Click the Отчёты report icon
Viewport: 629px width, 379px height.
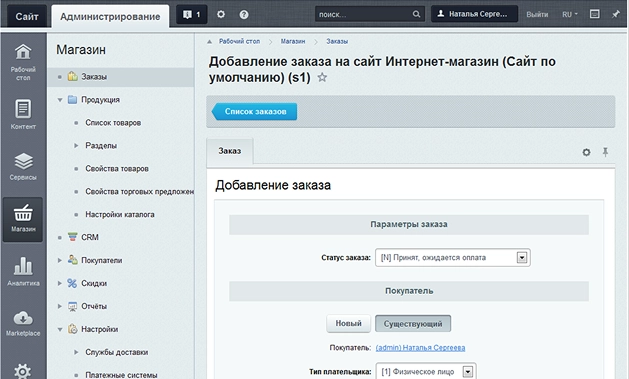tap(73, 306)
